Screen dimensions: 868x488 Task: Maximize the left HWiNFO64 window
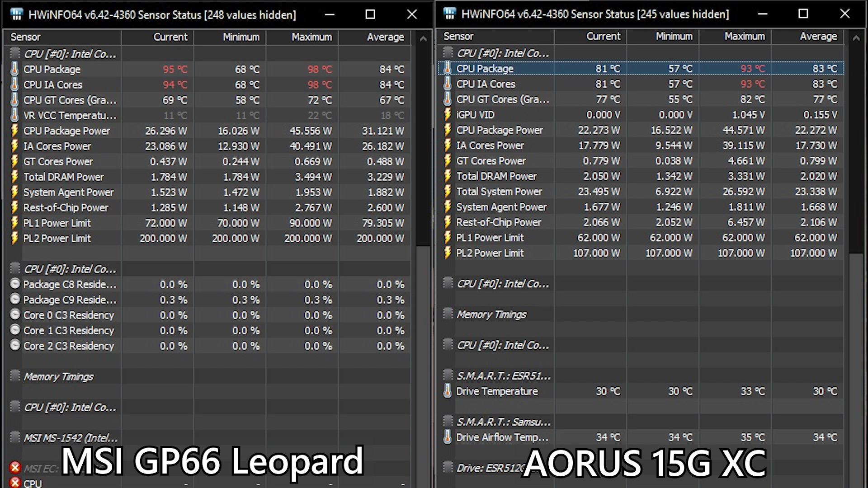tap(370, 14)
